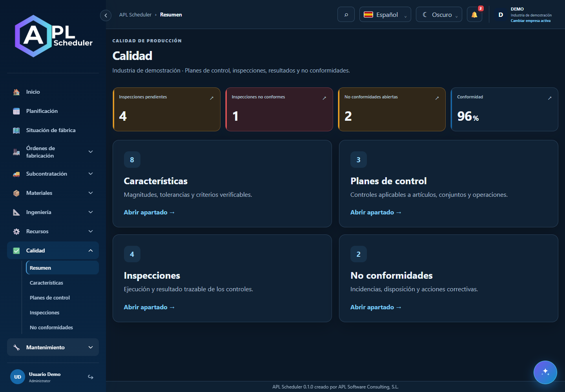Collapse the Calidad submenu chevron
This screenshot has height=392, width=565.
click(x=91, y=250)
